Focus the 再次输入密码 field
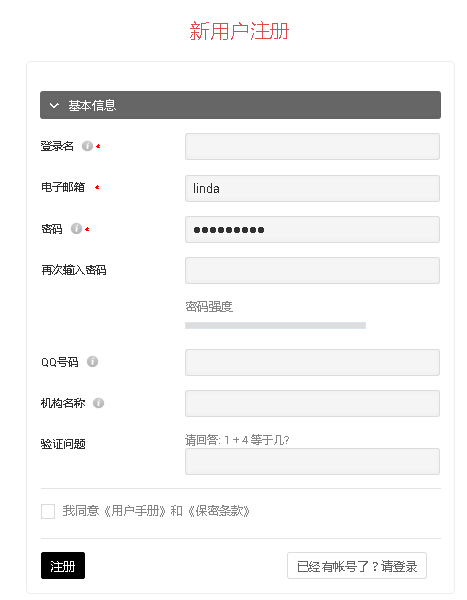The image size is (467, 600). (312, 271)
